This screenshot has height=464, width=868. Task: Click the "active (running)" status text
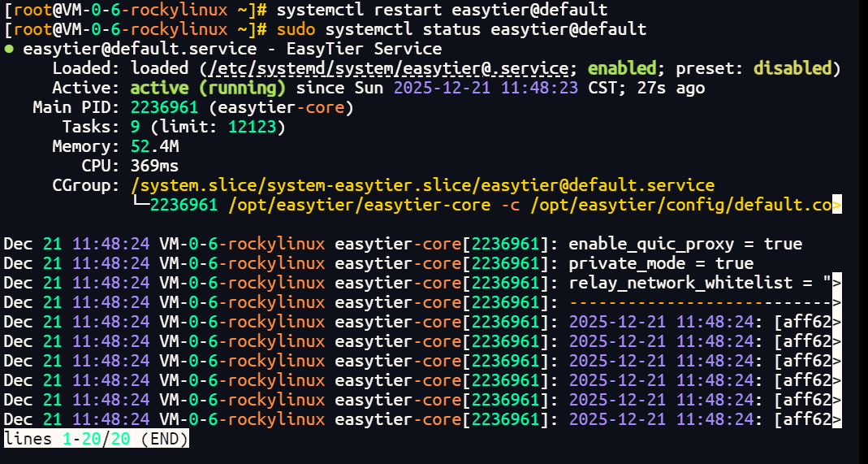(x=208, y=88)
